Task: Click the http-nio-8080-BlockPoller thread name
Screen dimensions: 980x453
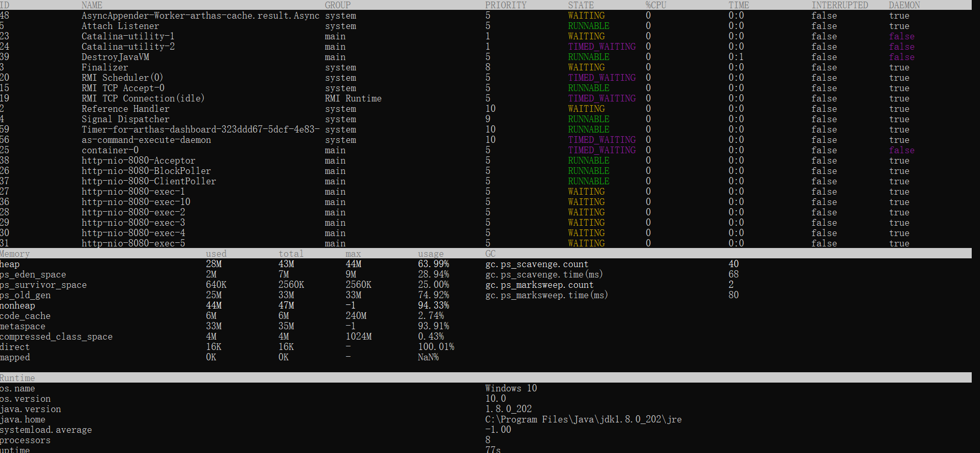Action: click(x=146, y=171)
